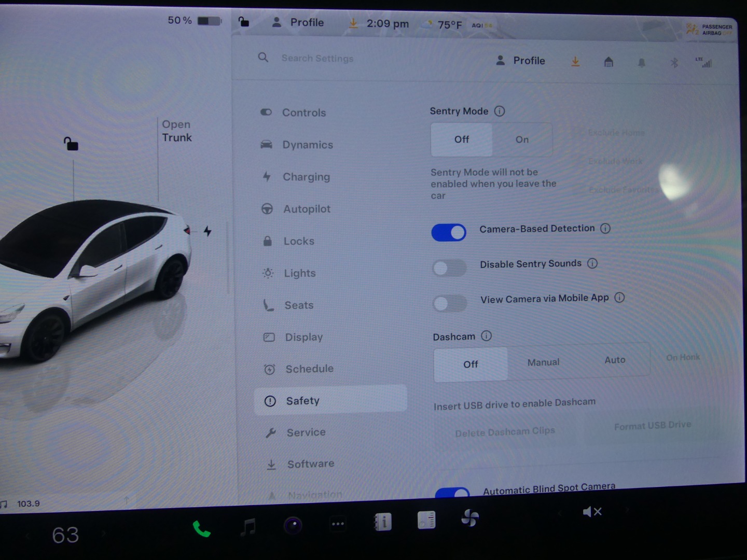Show Sentry Mode info tooltip
Viewport: 747px width, 560px height.
pyautogui.click(x=500, y=111)
